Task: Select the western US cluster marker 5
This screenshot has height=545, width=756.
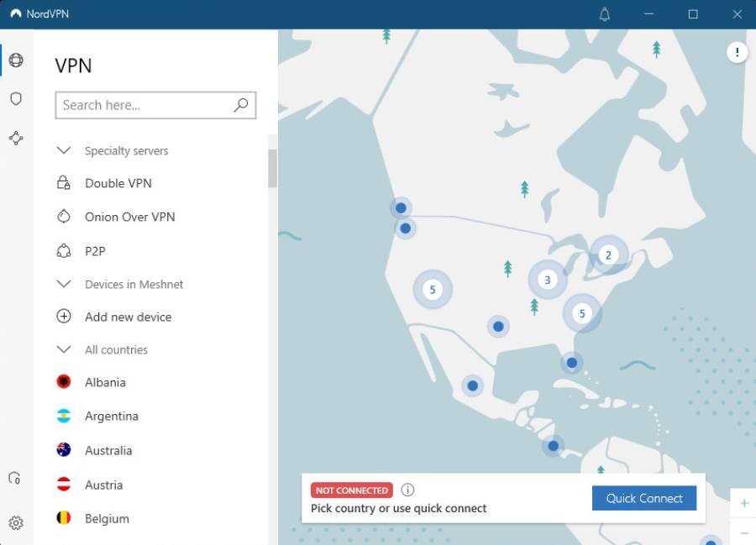Action: [x=433, y=289]
